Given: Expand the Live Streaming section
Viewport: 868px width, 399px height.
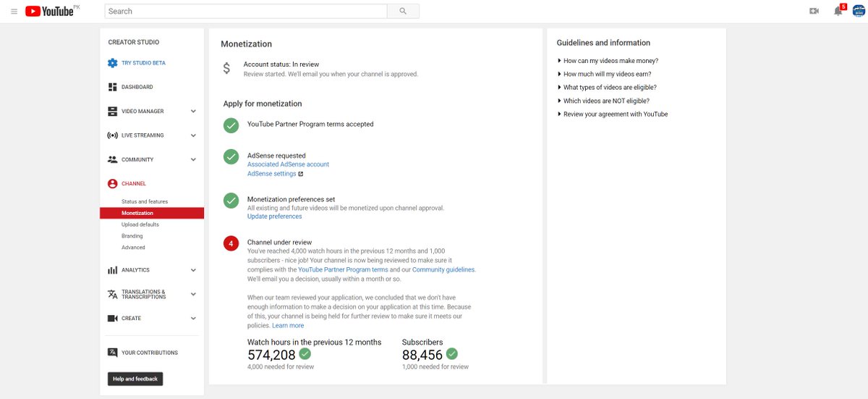Looking at the screenshot, I should point(193,135).
